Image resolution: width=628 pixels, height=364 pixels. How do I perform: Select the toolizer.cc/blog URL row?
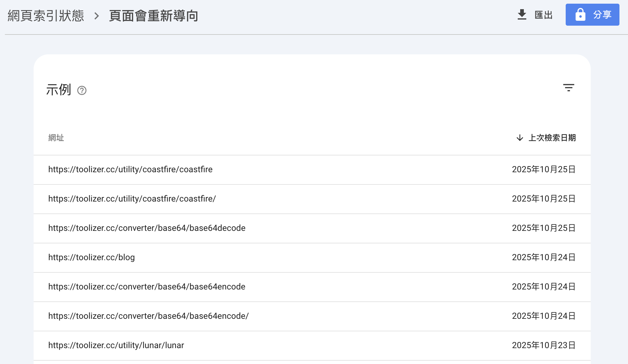click(x=91, y=257)
